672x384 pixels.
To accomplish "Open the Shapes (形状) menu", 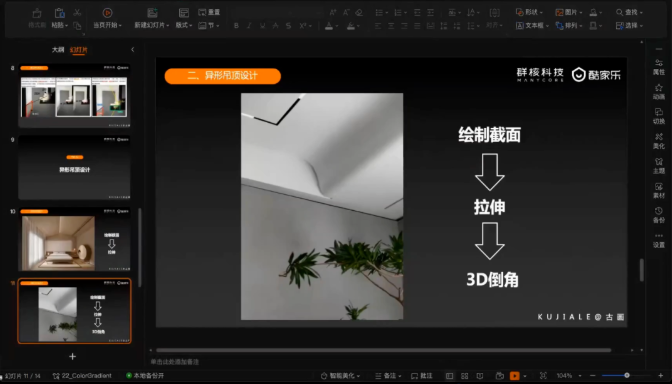I will point(529,12).
